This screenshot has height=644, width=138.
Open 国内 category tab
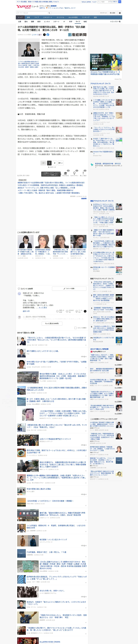26,21
